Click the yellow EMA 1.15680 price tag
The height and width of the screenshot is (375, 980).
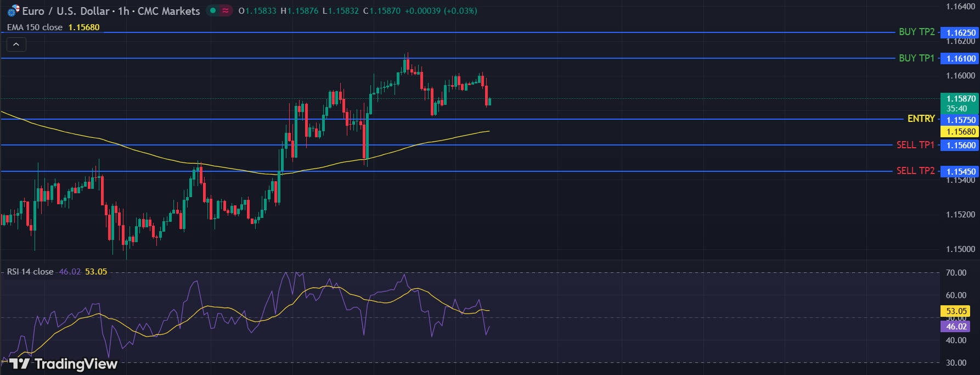[x=961, y=132]
